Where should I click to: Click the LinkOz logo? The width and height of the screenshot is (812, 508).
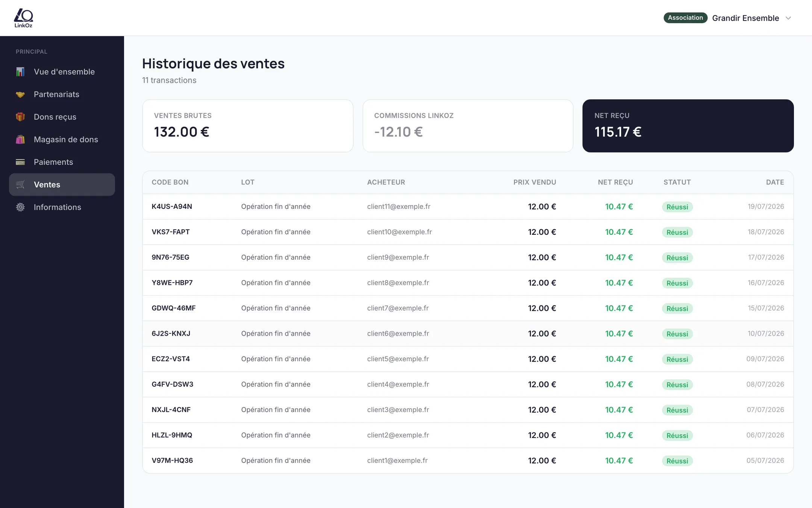(x=23, y=18)
